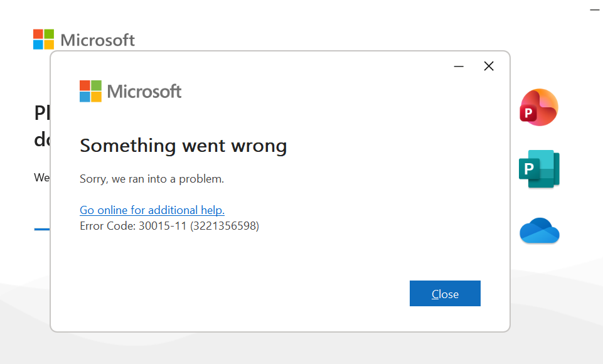Click the partially hidden installer heading text

click(41, 114)
